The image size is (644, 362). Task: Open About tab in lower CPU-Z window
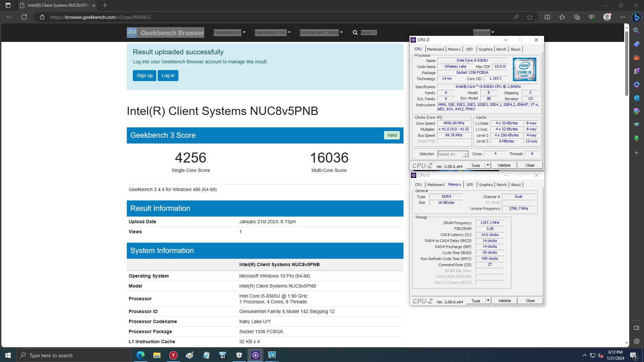(516, 185)
